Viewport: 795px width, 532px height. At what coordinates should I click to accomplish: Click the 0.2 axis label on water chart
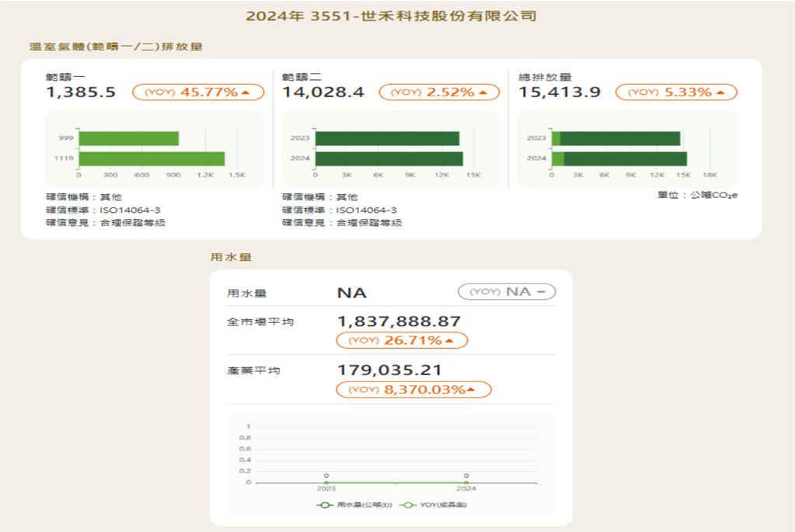[x=245, y=471]
